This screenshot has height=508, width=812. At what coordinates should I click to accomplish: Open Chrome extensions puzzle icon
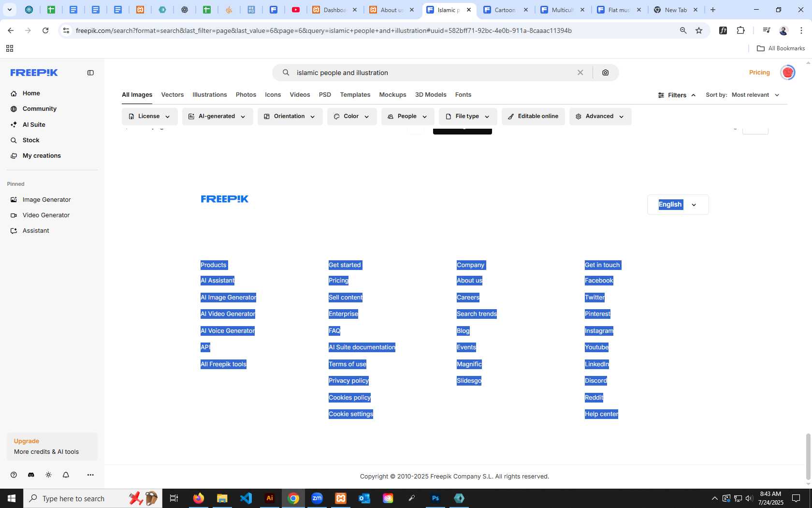point(740,30)
